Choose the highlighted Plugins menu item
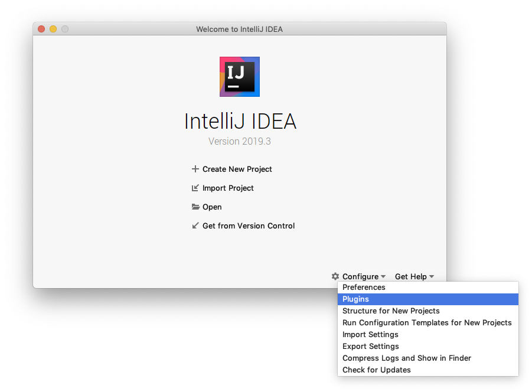 click(428, 299)
